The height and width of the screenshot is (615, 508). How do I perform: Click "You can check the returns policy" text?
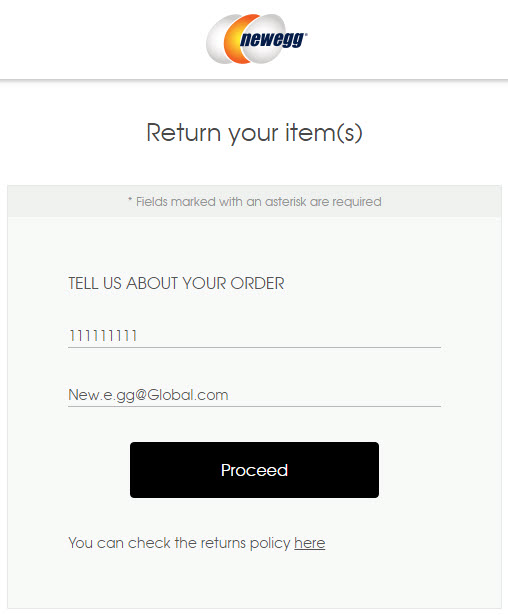point(179,543)
